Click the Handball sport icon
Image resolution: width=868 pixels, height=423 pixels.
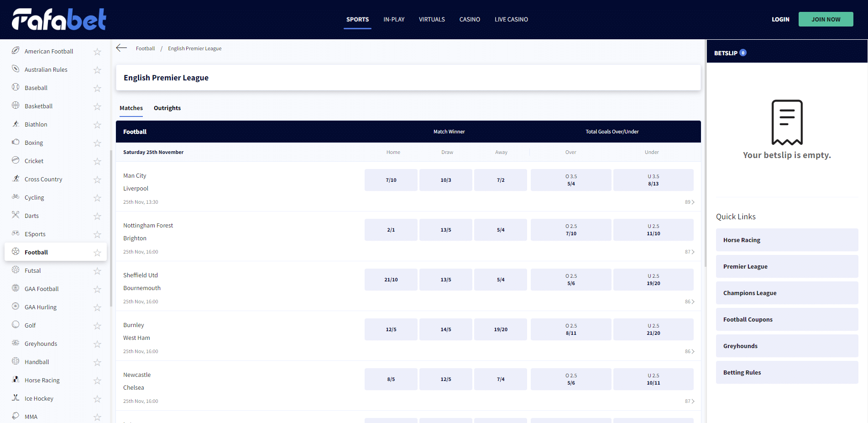coord(16,361)
